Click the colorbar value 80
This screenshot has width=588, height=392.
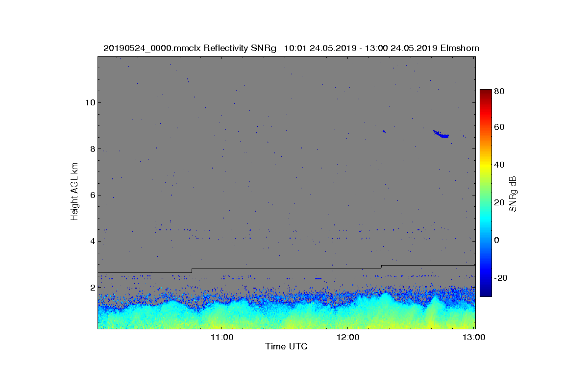coord(500,91)
